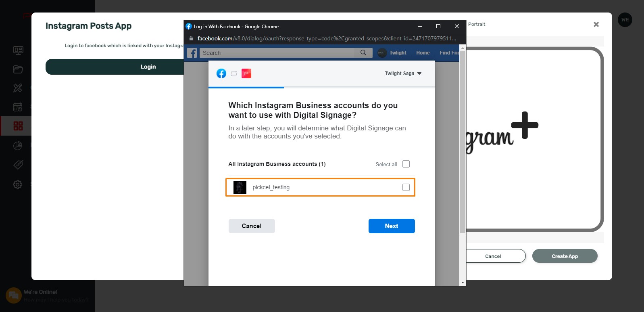Open the settings gear icon in the sidebar
Screen dimensions: 644x312
(18, 184)
